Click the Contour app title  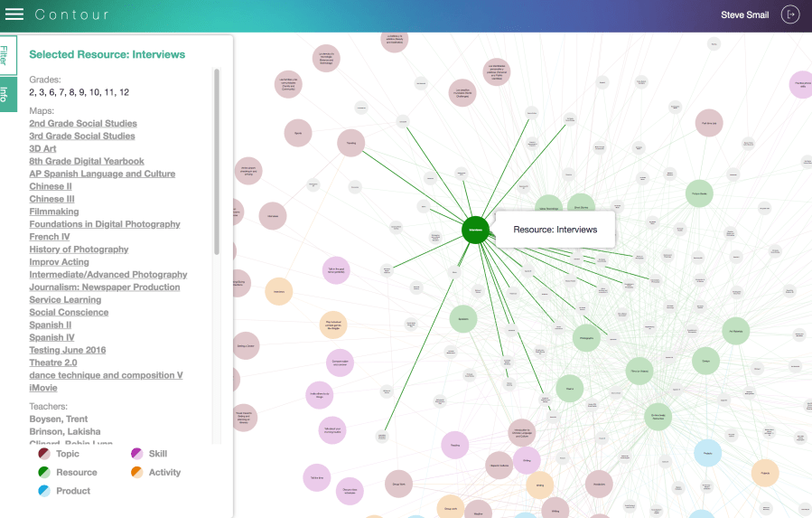pyautogui.click(x=72, y=14)
